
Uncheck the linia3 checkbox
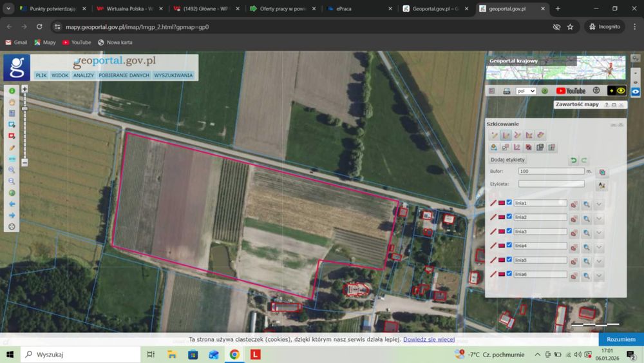[509, 231]
